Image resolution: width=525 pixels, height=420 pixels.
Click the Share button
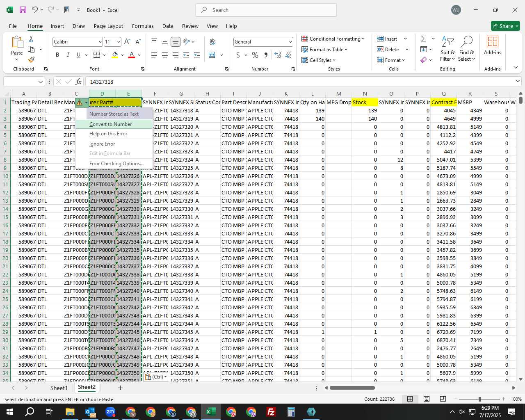505,26
